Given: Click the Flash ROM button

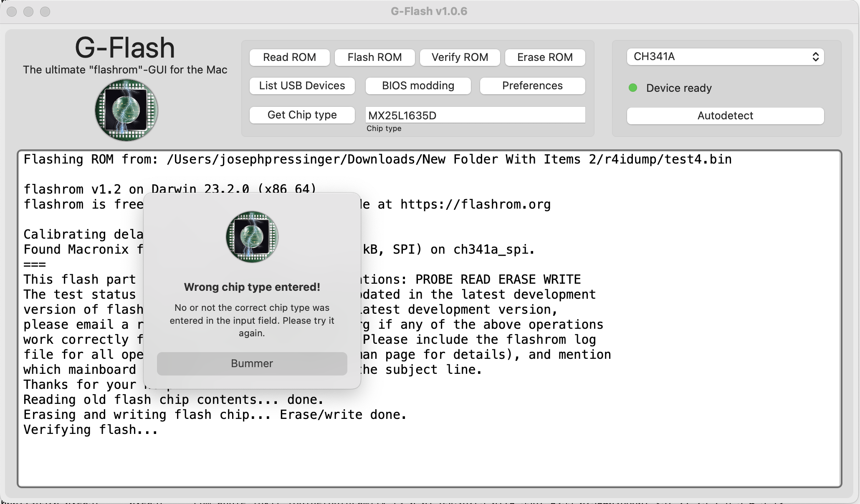Looking at the screenshot, I should coord(374,57).
